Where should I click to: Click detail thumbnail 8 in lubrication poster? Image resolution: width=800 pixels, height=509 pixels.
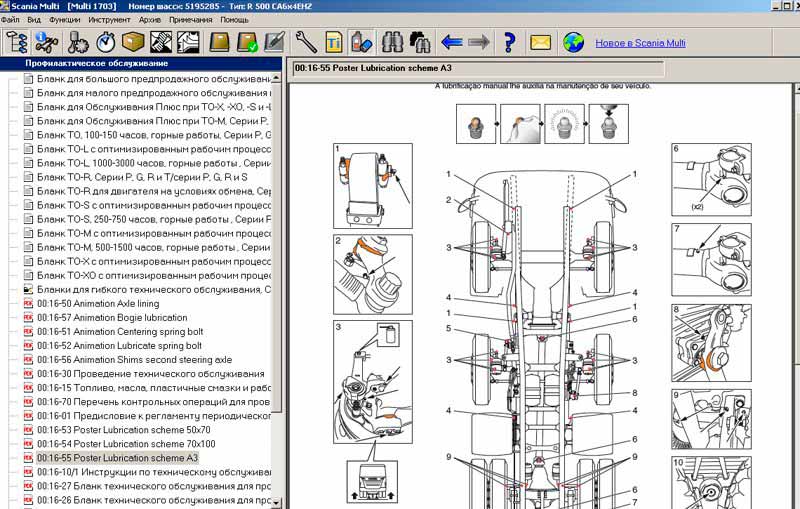pyautogui.click(x=711, y=343)
